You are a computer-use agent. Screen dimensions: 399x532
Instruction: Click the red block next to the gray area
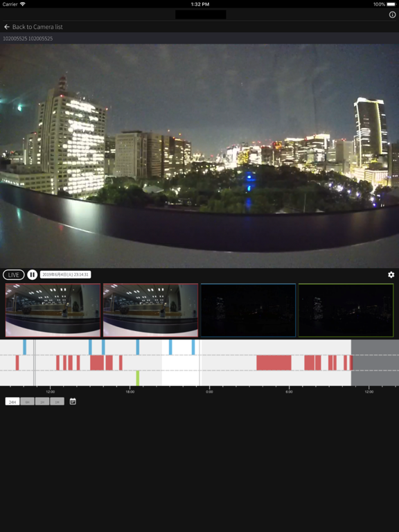click(351, 363)
